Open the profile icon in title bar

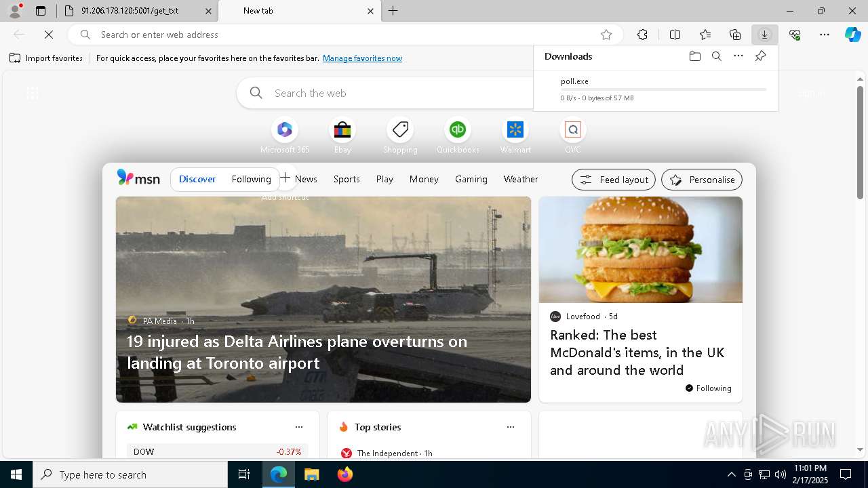click(x=15, y=10)
